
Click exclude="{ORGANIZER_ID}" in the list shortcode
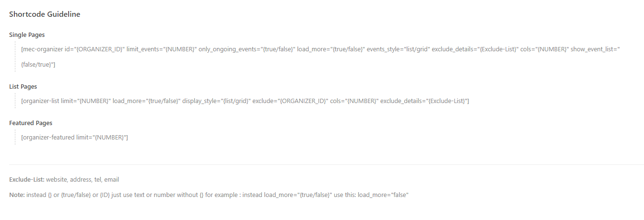(x=290, y=101)
